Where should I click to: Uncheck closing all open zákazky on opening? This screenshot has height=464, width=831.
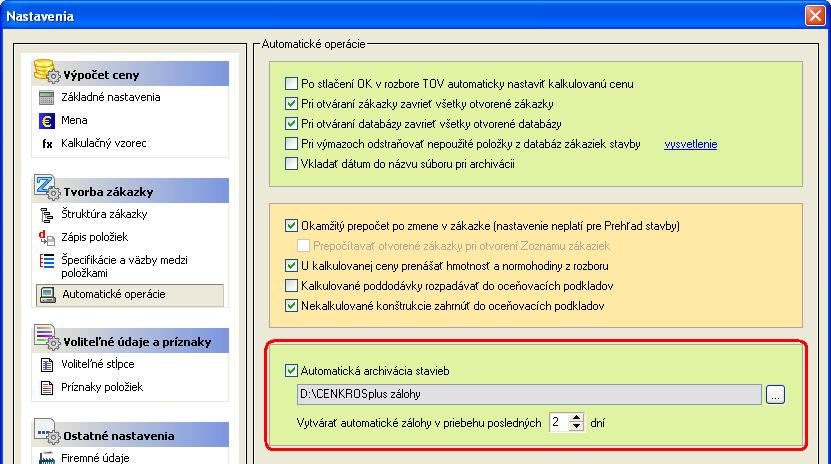291,104
